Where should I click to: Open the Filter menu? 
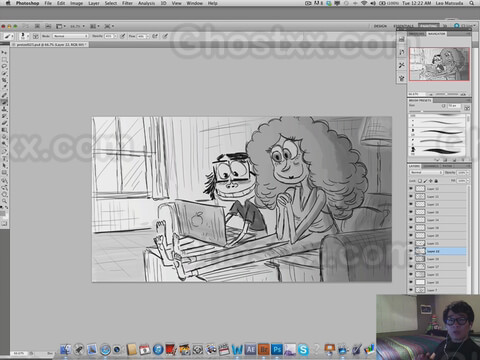pos(127,3)
